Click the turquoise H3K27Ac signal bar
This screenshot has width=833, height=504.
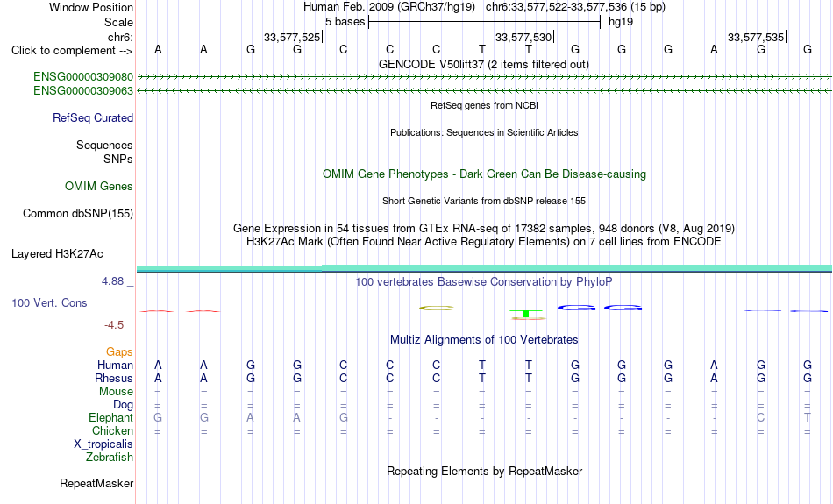tap(484, 268)
